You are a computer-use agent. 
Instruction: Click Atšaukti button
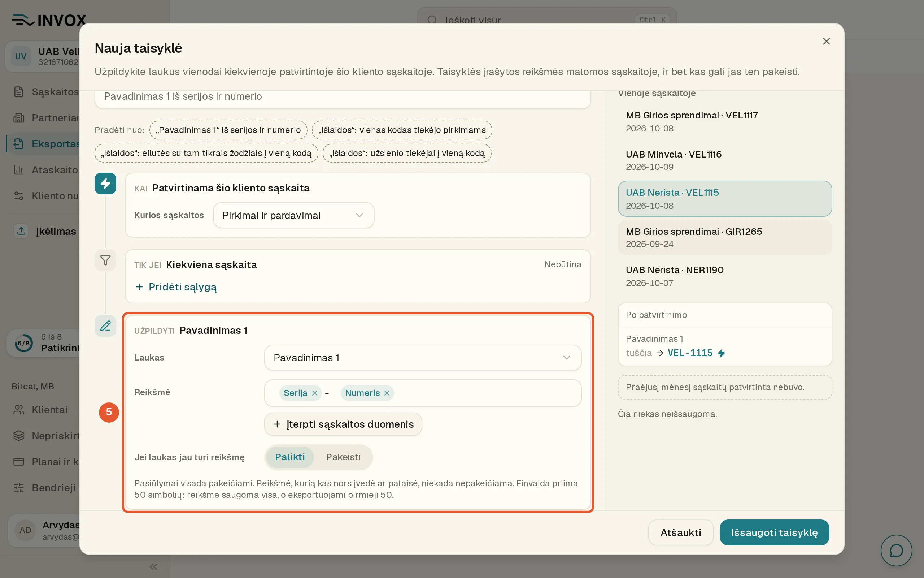pyautogui.click(x=681, y=532)
